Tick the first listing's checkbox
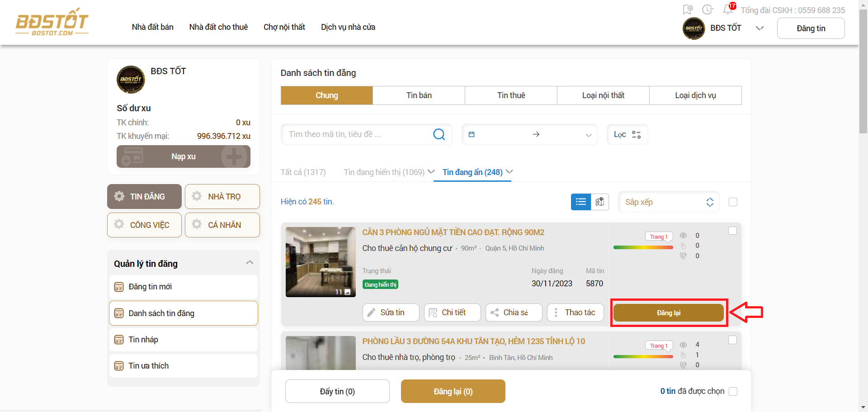The image size is (868, 412). point(732,231)
